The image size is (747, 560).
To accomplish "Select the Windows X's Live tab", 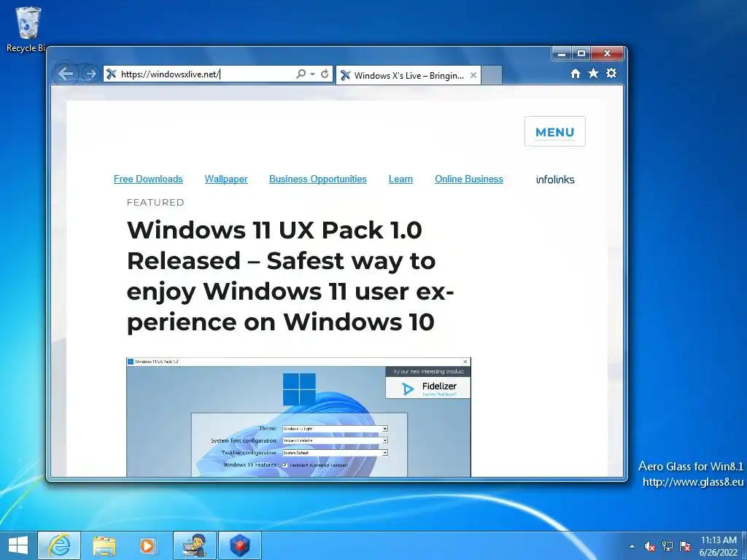I will pos(408,75).
